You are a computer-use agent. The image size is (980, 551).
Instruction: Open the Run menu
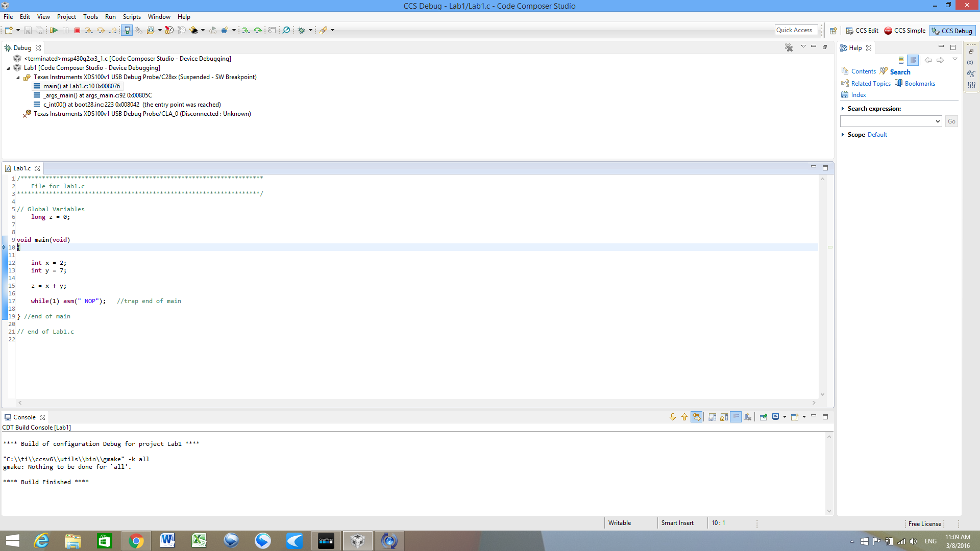(110, 17)
